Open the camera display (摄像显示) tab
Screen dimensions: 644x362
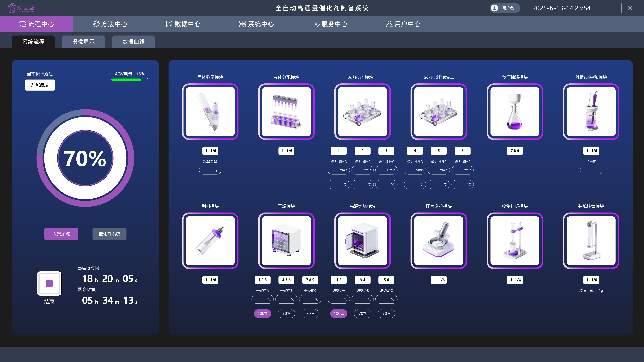(x=83, y=42)
